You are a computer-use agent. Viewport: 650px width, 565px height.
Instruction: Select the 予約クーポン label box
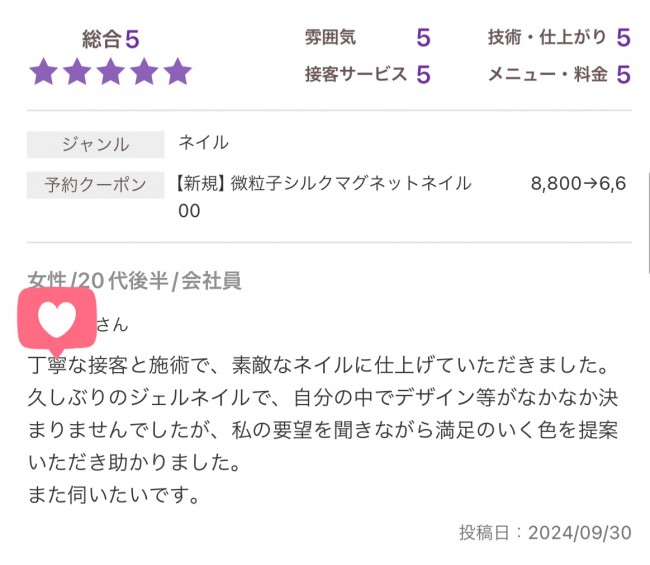(x=95, y=184)
